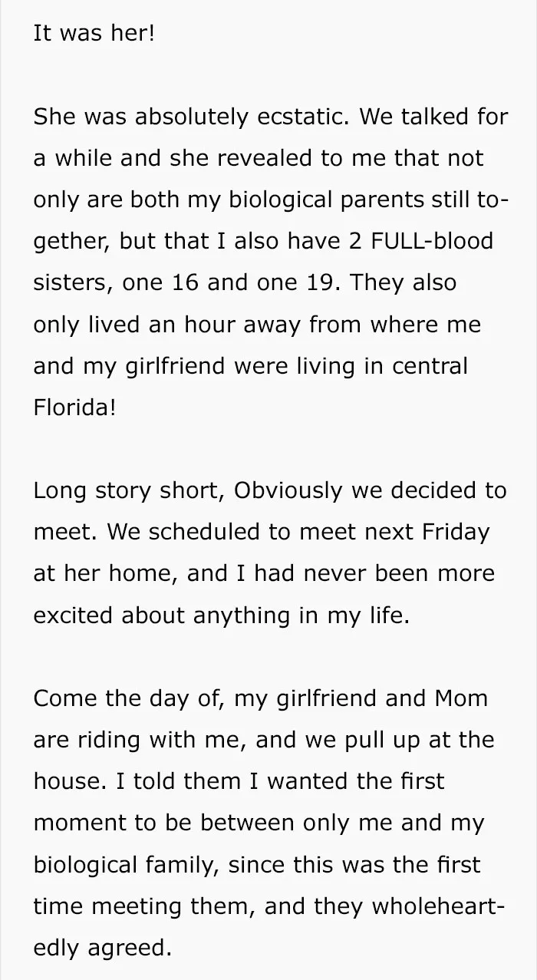The image size is (537, 980).
Task: Click the word "Florida!"
Action: click(74, 408)
